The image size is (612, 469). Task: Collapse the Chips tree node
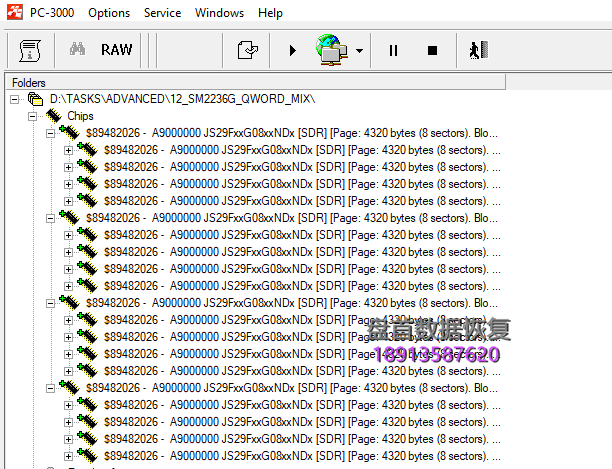(x=33, y=117)
